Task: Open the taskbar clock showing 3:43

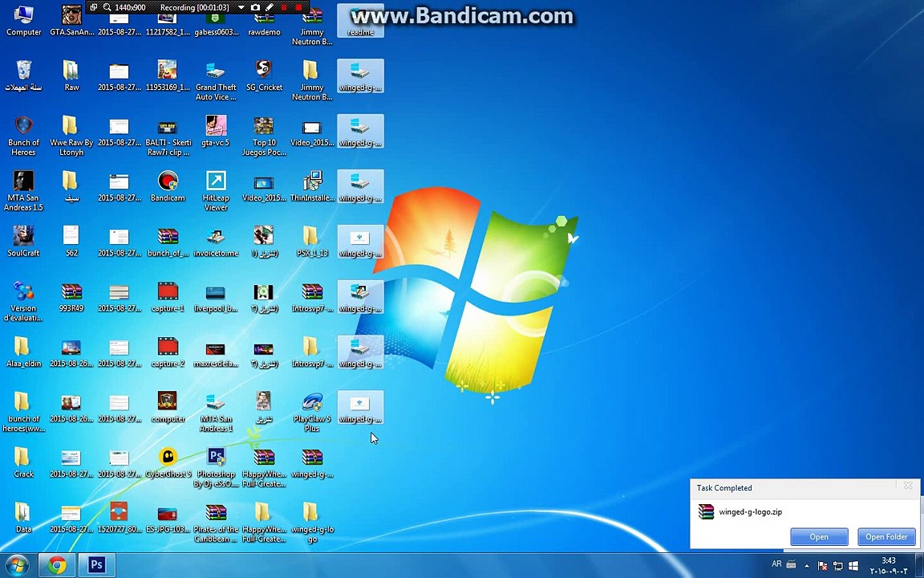Action: point(888,566)
